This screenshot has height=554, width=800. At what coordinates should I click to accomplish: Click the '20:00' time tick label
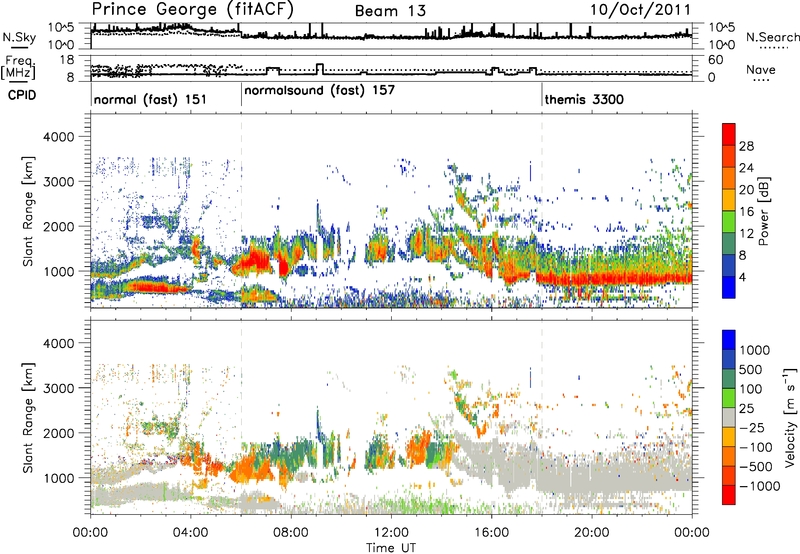[x=592, y=533]
